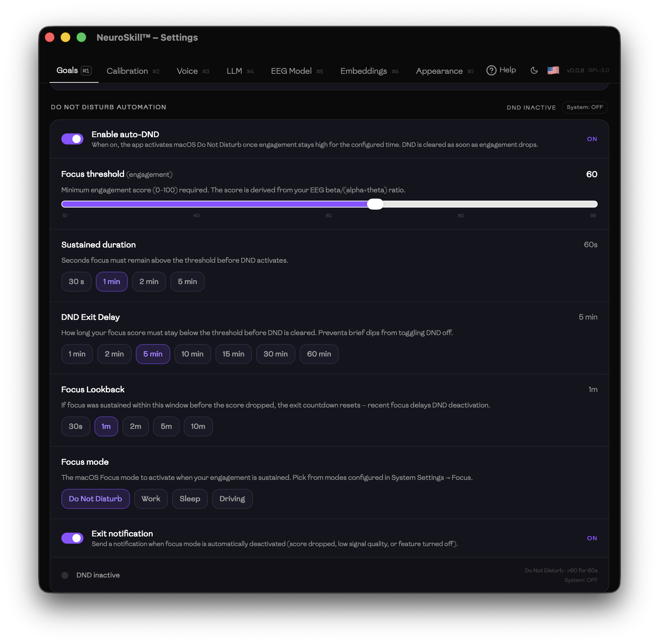Click the System: OFF badge
This screenshot has height=644, width=659.
point(584,107)
